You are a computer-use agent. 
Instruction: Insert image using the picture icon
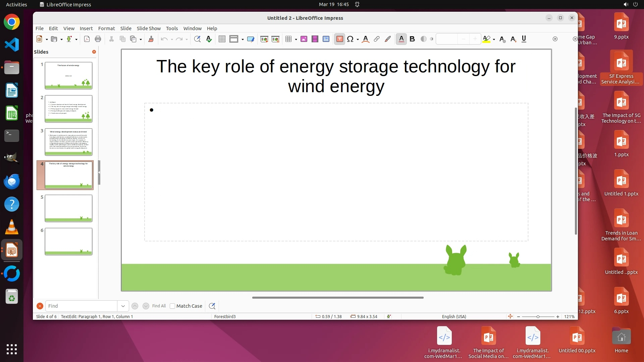coord(304,39)
